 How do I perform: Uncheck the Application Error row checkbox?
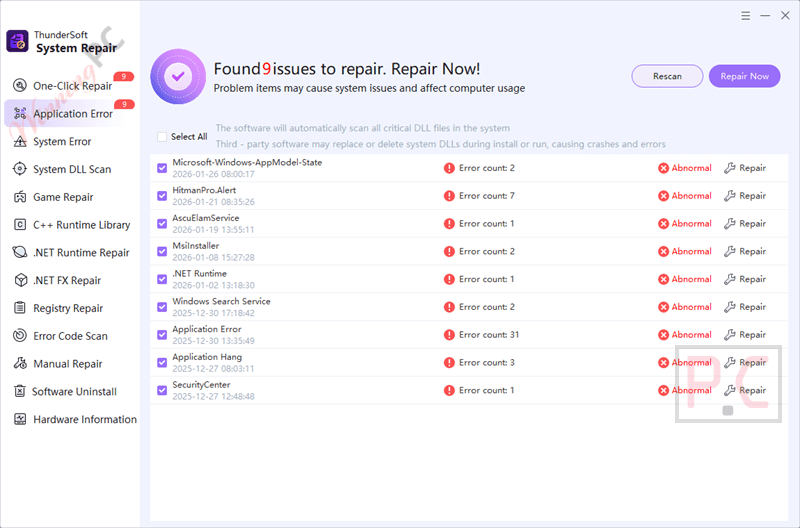pyautogui.click(x=162, y=335)
